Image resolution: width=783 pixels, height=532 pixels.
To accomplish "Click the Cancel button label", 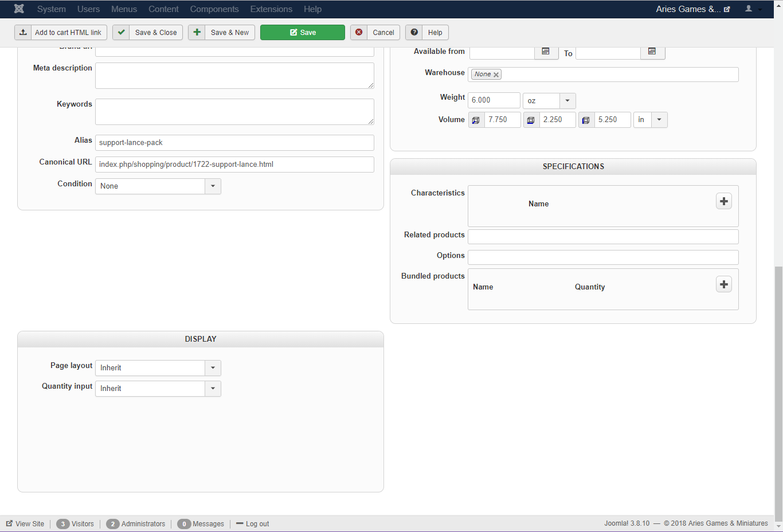I will tap(383, 33).
